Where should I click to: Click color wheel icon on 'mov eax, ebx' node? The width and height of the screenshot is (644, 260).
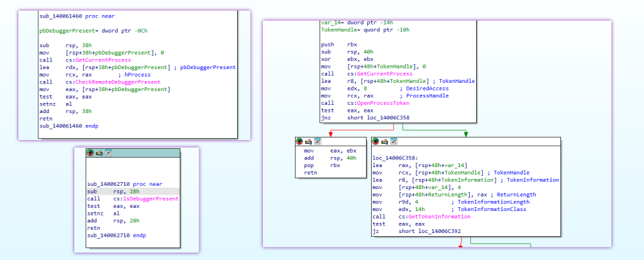pos(299,141)
